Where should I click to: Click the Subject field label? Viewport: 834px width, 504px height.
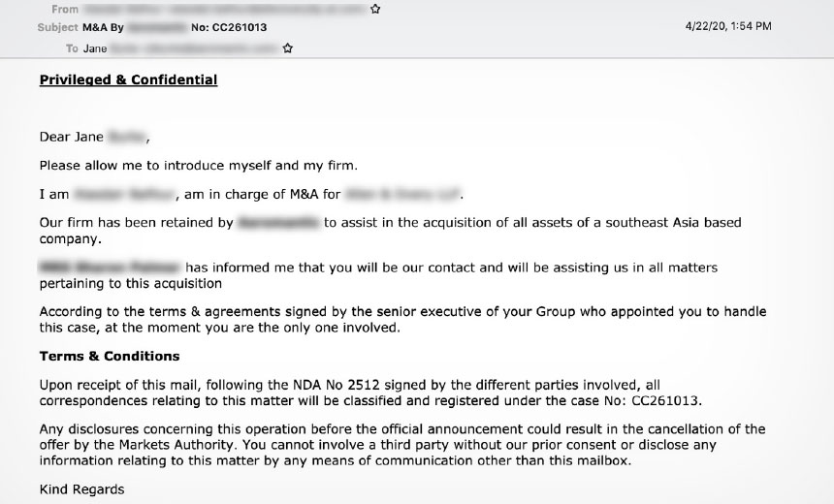58,27
